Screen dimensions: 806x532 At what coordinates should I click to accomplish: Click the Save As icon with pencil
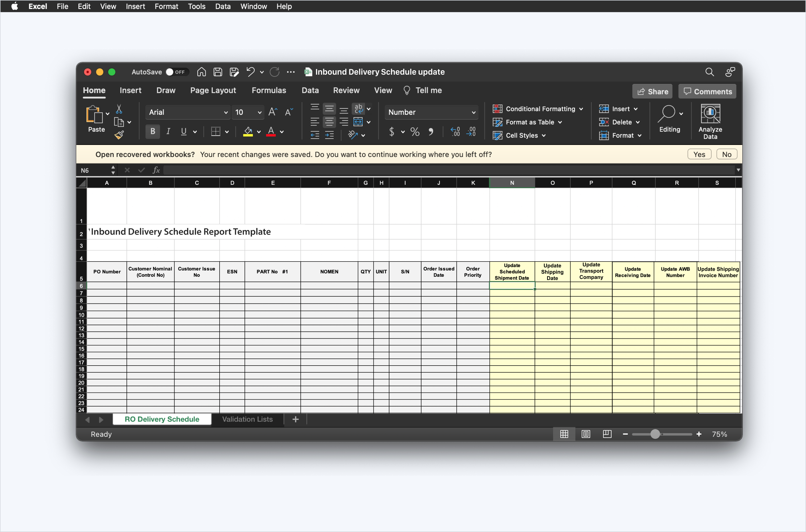pyautogui.click(x=234, y=72)
